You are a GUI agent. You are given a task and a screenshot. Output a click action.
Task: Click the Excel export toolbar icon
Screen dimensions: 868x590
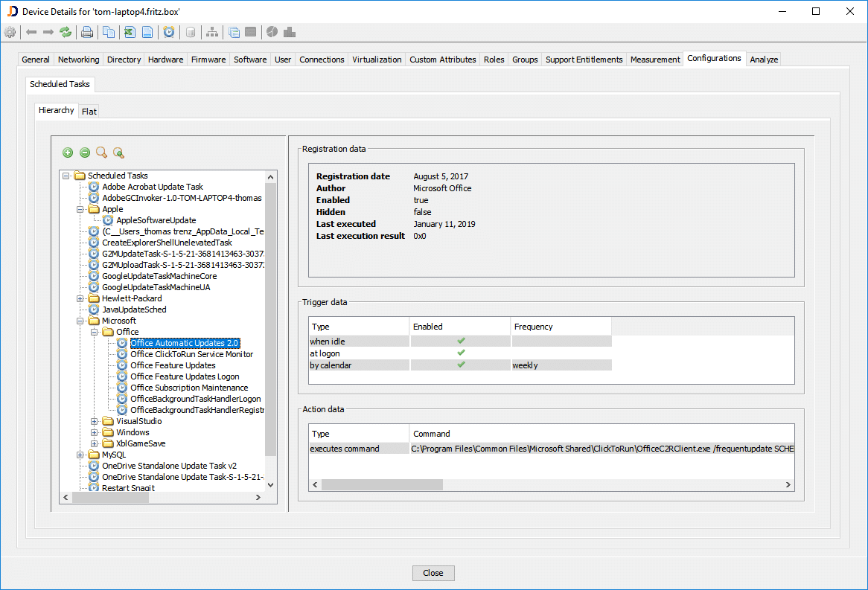(129, 32)
